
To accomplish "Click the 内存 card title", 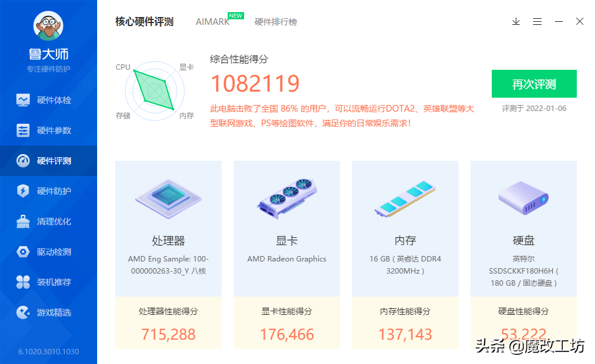I will tap(406, 240).
